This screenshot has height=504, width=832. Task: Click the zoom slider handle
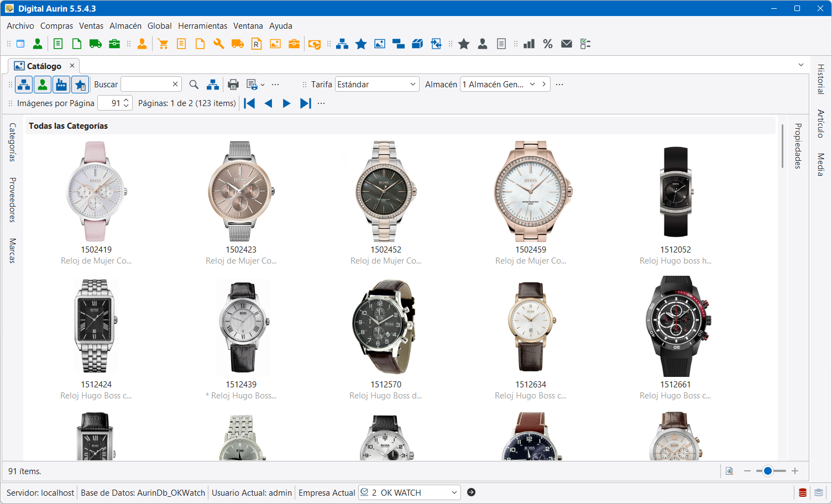[x=767, y=471]
